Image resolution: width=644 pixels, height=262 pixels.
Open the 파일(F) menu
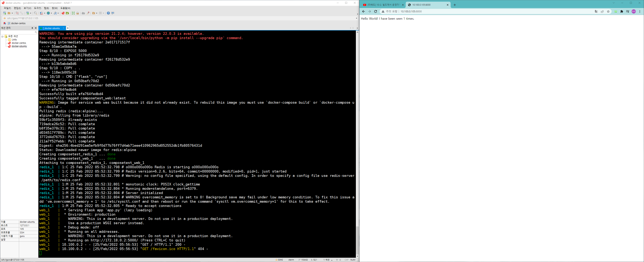[7, 8]
